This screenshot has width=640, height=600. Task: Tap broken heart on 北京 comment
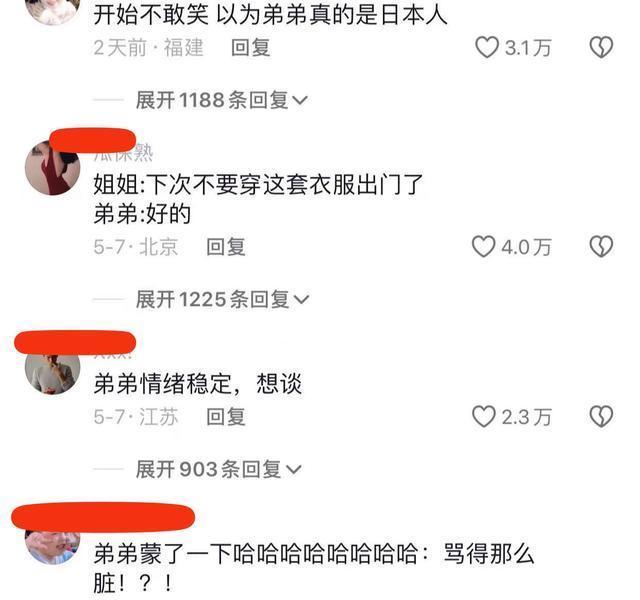pyautogui.click(x=601, y=247)
